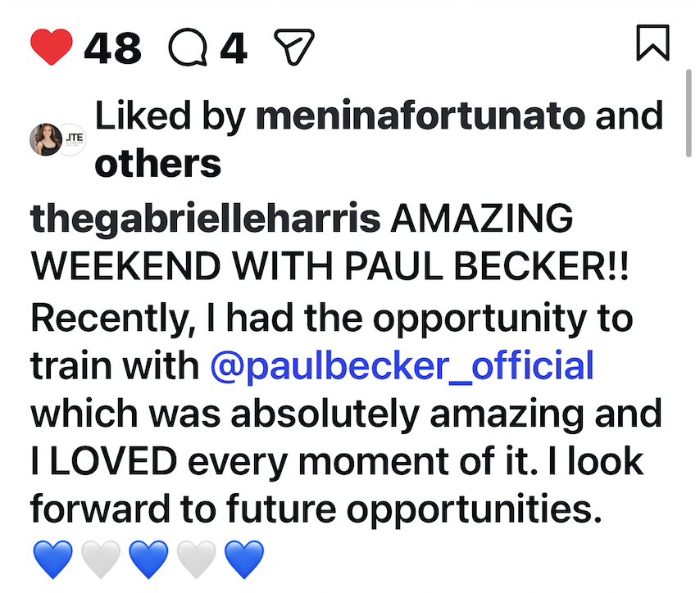Save the post with the bookmark icon
The image size is (700, 593).
[x=652, y=44]
